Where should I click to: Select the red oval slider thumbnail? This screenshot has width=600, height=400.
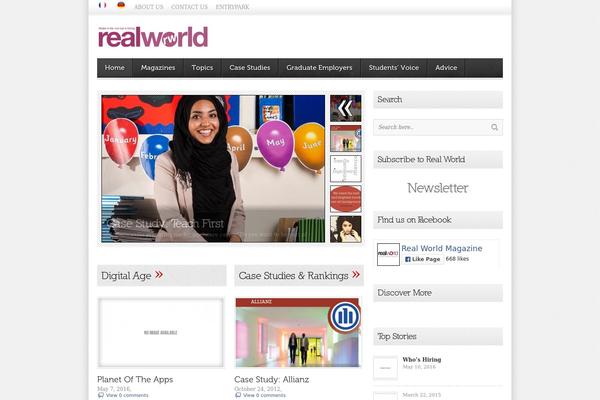346,199
